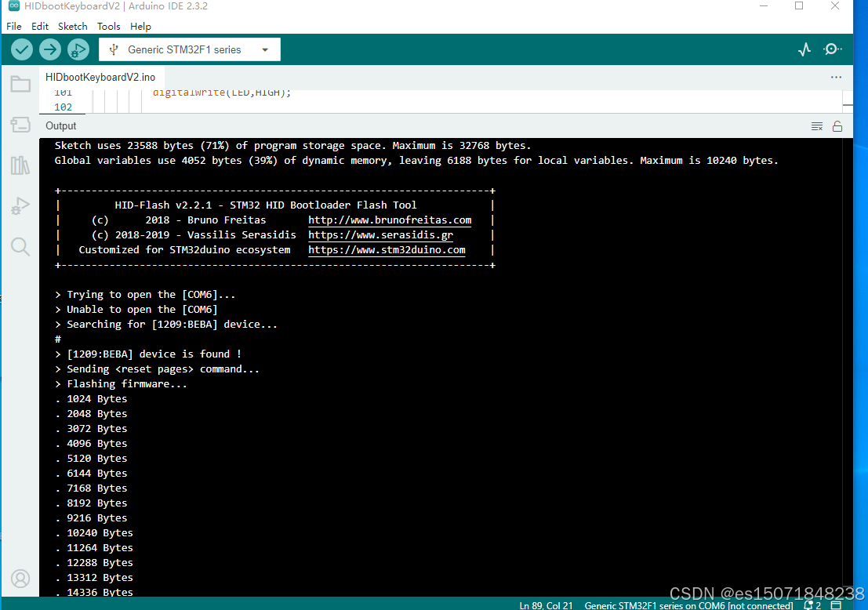The width and height of the screenshot is (868, 610).
Task: Click the '1024 Bytes' output line
Action: [x=91, y=399]
